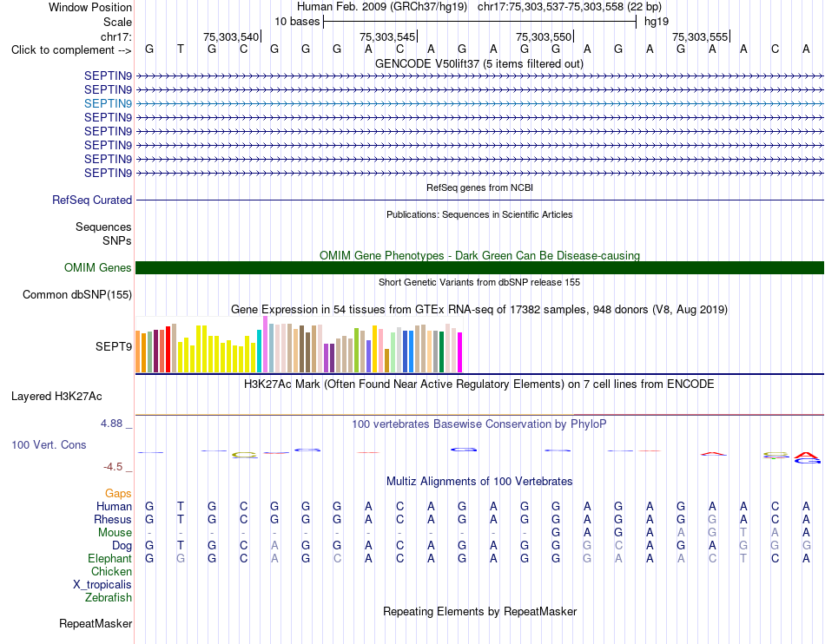The height and width of the screenshot is (644, 825).
Task: Select the SEPT9 GTEx track label
Action: point(114,347)
